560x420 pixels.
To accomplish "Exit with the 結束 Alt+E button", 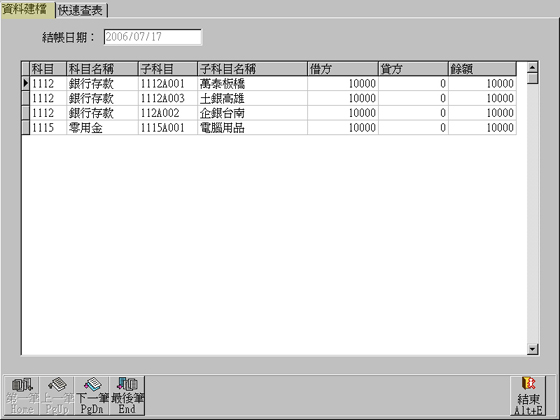I will click(528, 395).
